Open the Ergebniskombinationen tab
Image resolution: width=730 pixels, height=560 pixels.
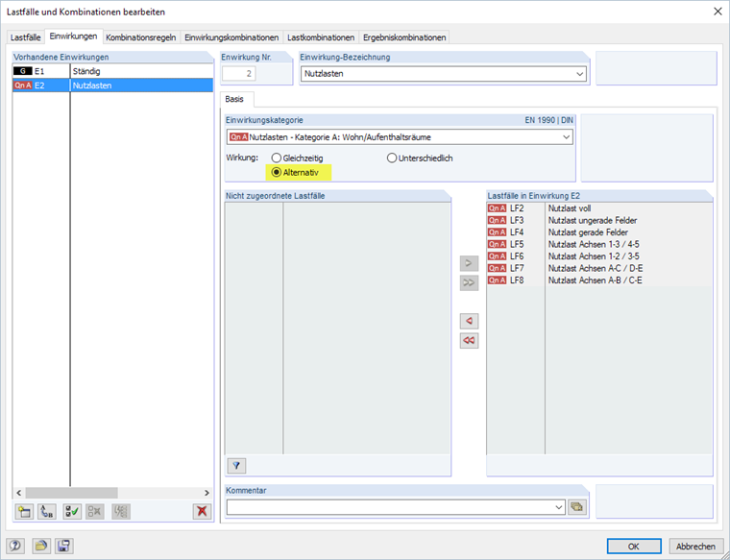(404, 37)
